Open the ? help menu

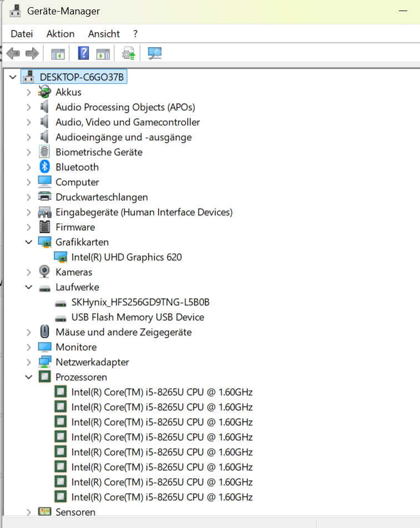[135, 34]
